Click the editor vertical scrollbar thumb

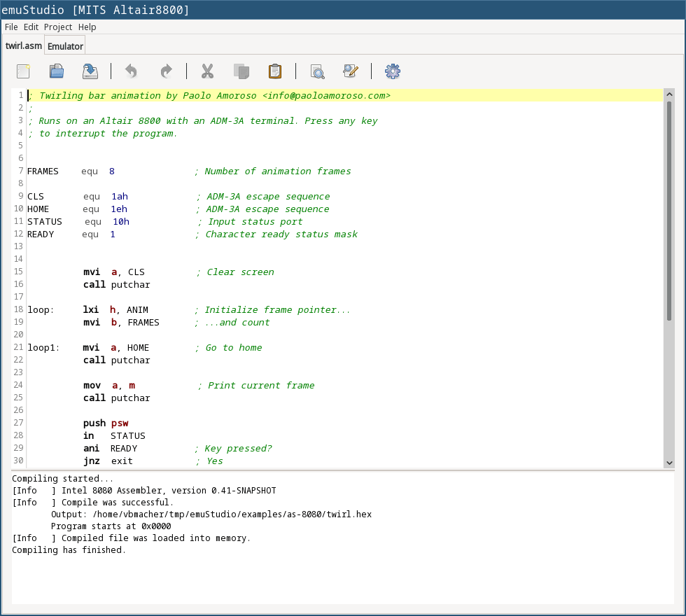(x=669, y=211)
